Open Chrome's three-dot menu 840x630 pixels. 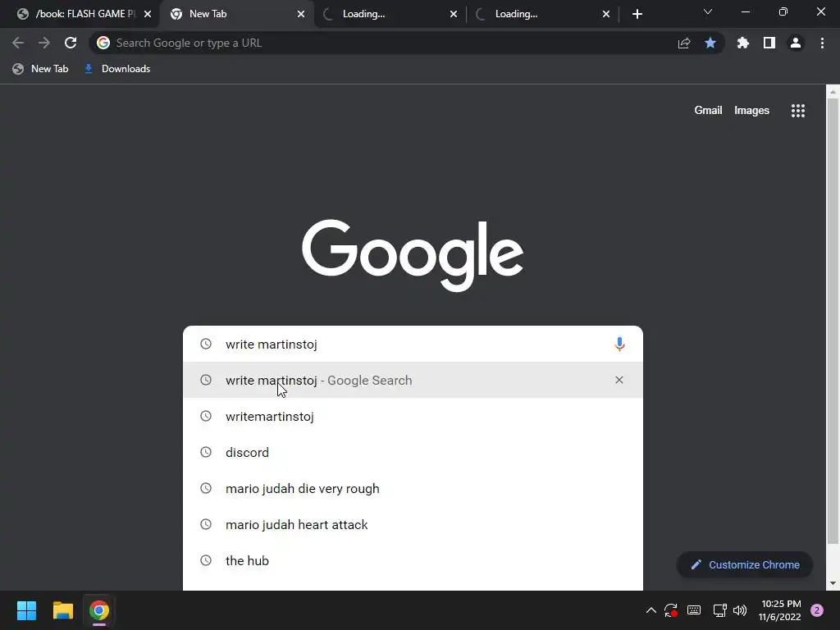[x=822, y=43]
